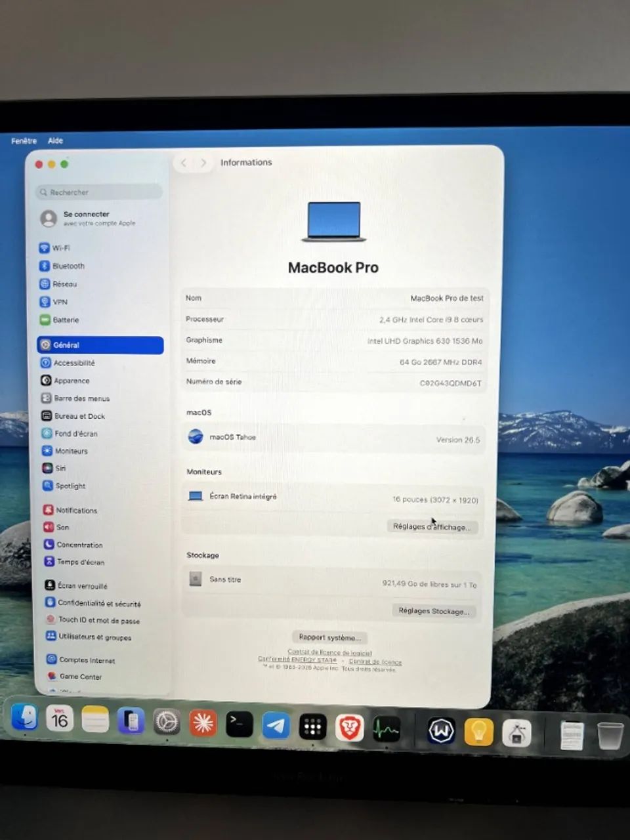Click the MacBook Pro laptop image
The height and width of the screenshot is (840, 630).
[x=334, y=222]
